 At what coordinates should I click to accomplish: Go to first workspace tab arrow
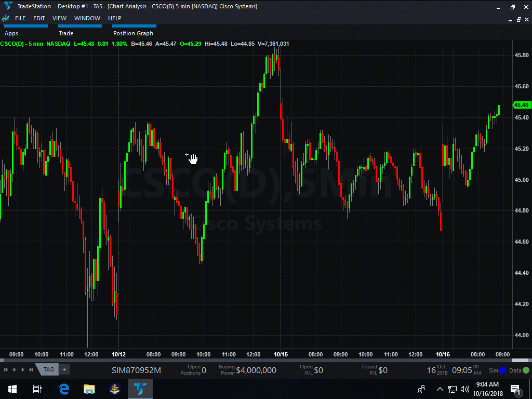pyautogui.click(x=6, y=370)
